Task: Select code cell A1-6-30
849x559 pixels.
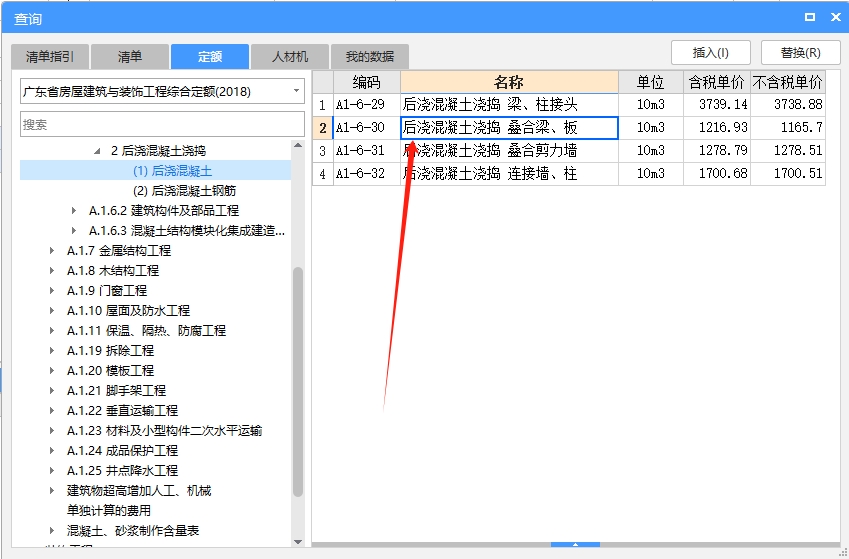Action: click(367, 128)
